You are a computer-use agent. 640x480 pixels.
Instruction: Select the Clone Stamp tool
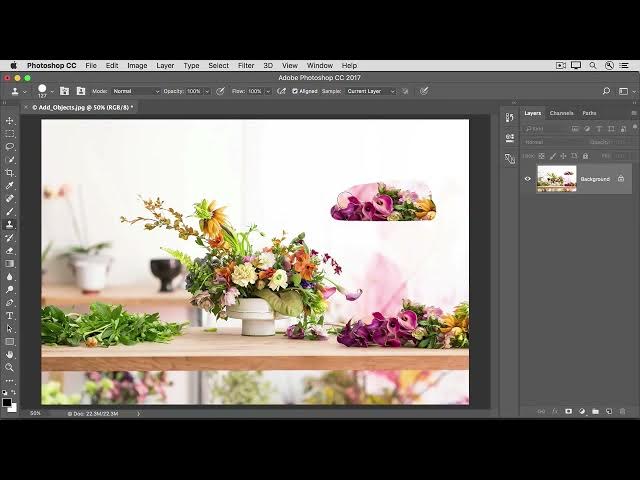point(10,225)
